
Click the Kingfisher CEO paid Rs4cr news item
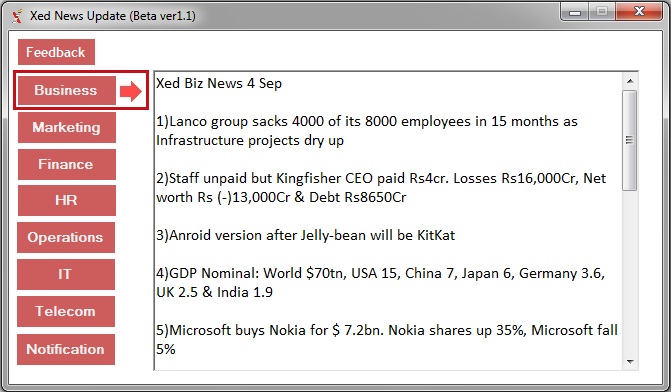coord(381,187)
